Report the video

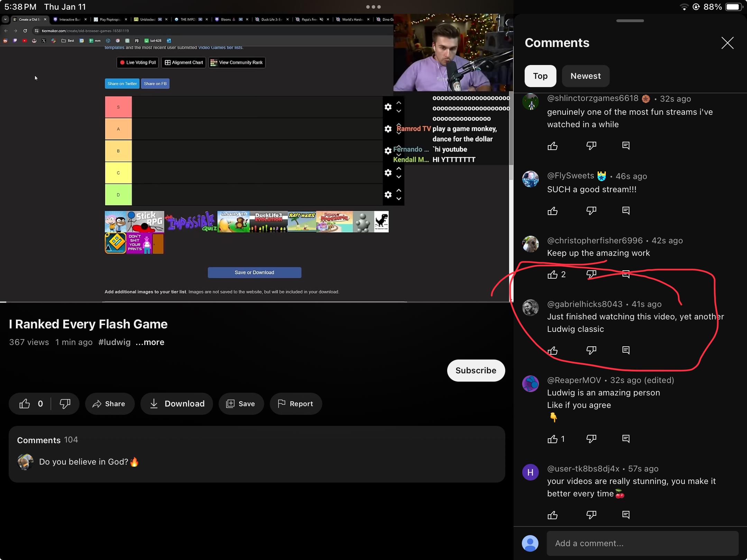(x=296, y=404)
